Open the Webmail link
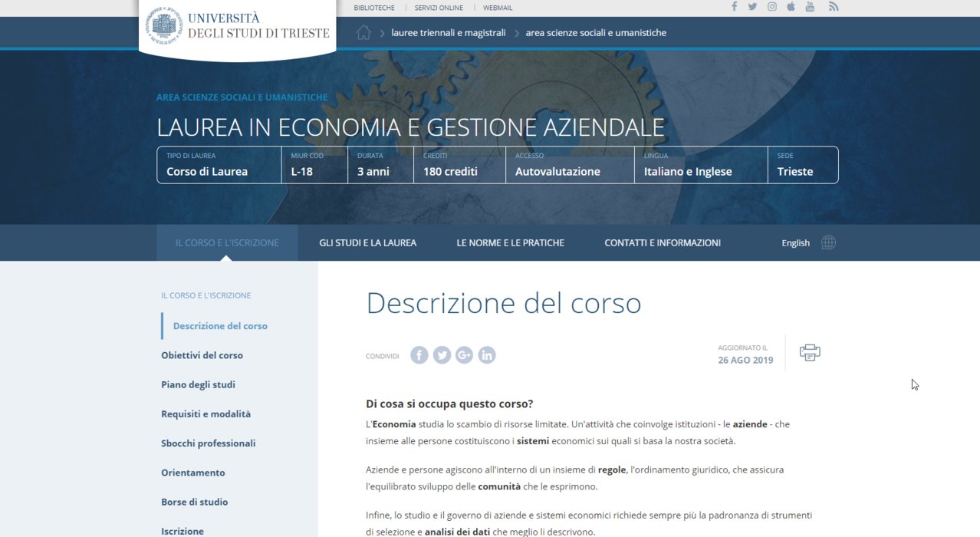The width and height of the screenshot is (980, 537). [498, 8]
